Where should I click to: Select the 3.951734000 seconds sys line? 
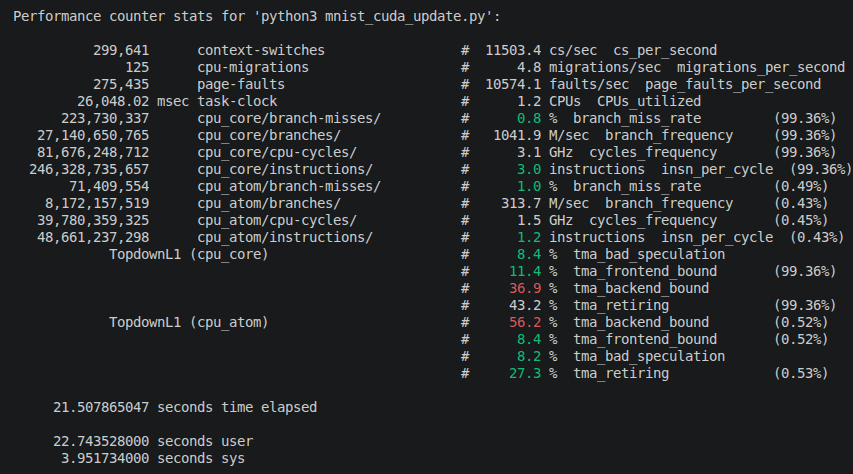pos(153,458)
